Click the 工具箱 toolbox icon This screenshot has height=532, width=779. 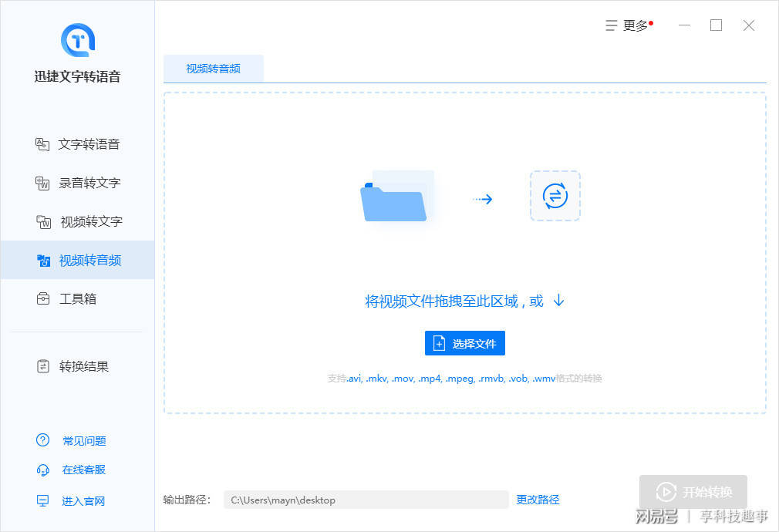point(43,298)
